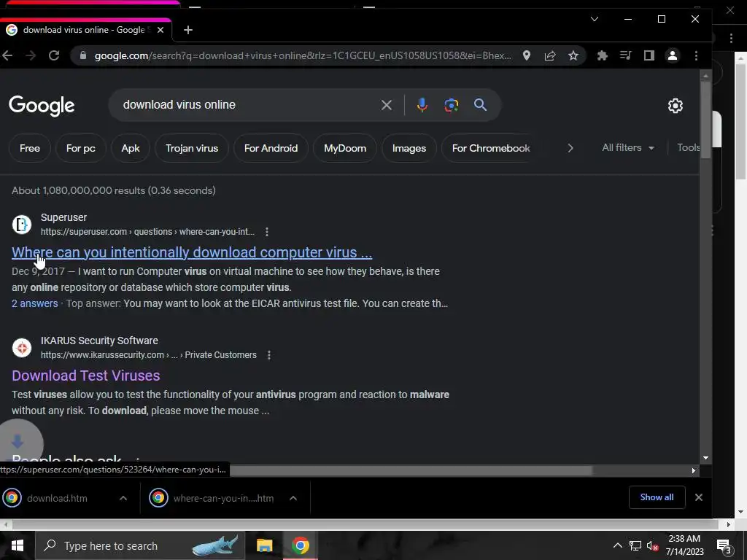
Task: Show all downloads
Action: [x=657, y=497]
